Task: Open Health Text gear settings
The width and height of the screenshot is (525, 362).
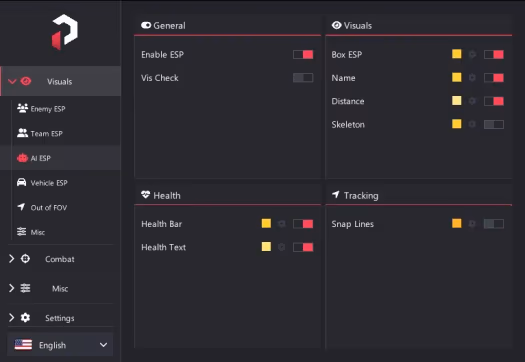Action: tap(282, 247)
